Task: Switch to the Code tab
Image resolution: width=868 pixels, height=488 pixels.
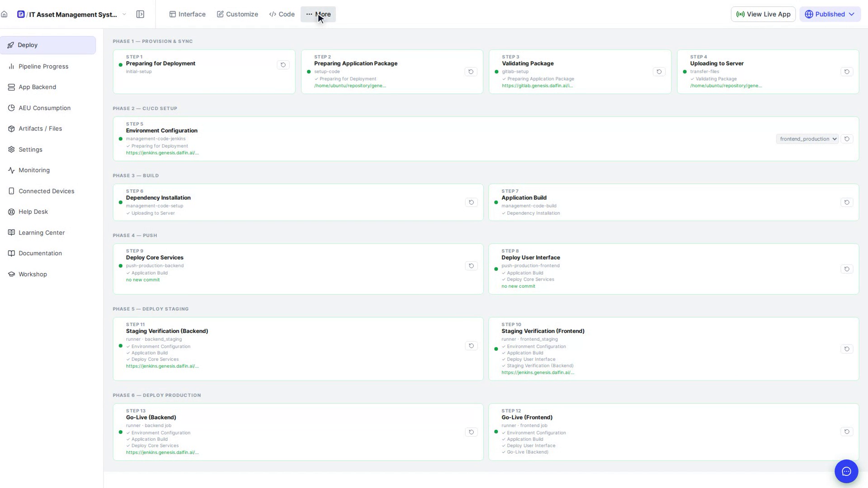Action: [282, 14]
